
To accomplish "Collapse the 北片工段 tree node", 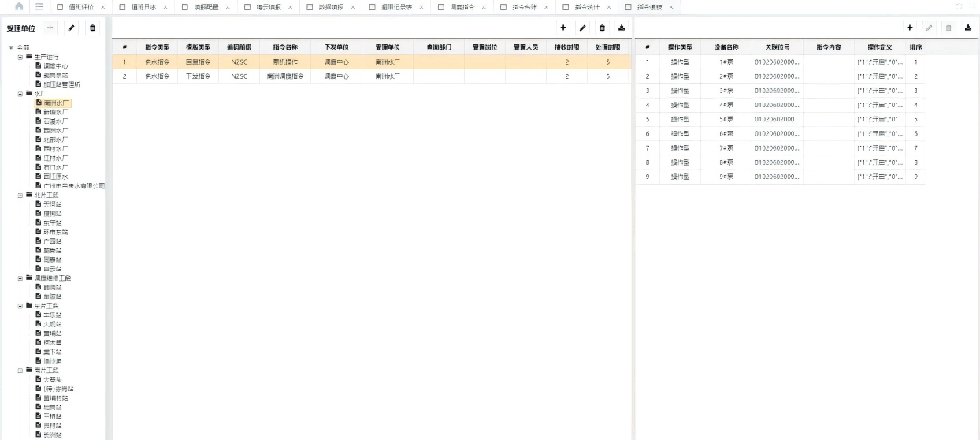I will point(20,195).
